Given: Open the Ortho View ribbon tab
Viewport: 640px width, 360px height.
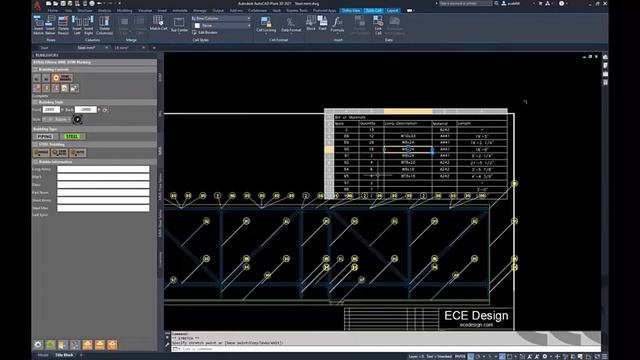Looking at the screenshot, I should point(351,11).
